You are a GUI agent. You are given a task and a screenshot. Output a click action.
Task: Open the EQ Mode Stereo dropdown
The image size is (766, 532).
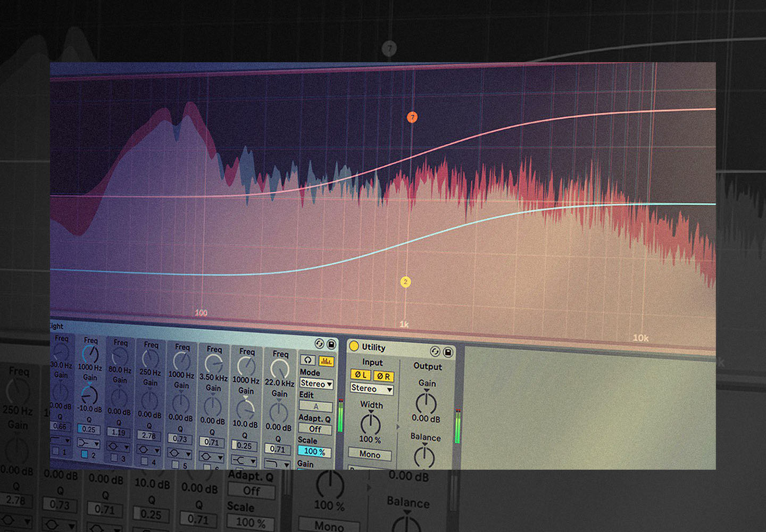click(317, 384)
